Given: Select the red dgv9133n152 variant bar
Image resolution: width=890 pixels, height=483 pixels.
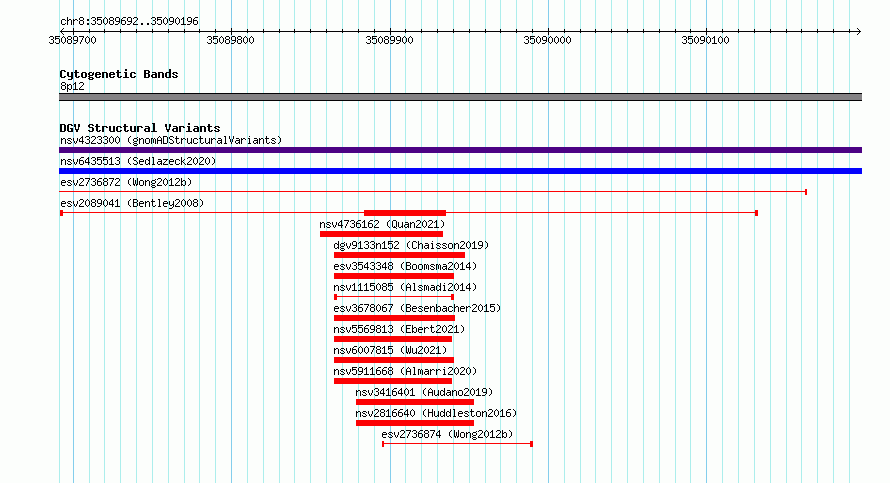Looking at the screenshot, I should point(399,255).
